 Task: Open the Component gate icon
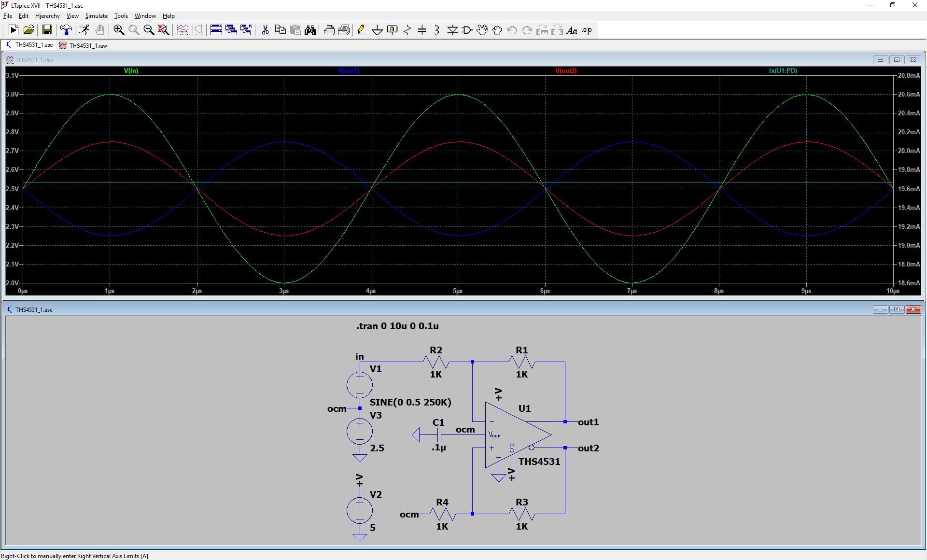(467, 30)
